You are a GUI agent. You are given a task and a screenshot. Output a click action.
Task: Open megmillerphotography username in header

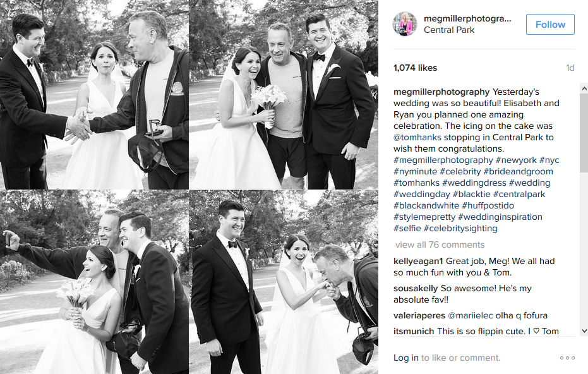[x=467, y=19]
